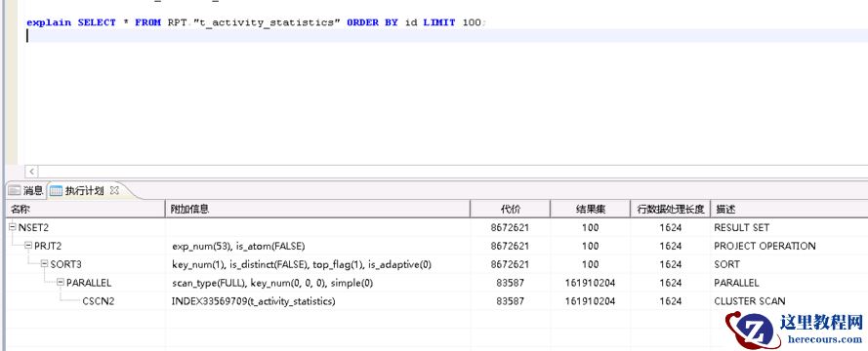This screenshot has width=868, height=351.
Task: Click the SORT description cell
Action: pyautogui.click(x=726, y=264)
